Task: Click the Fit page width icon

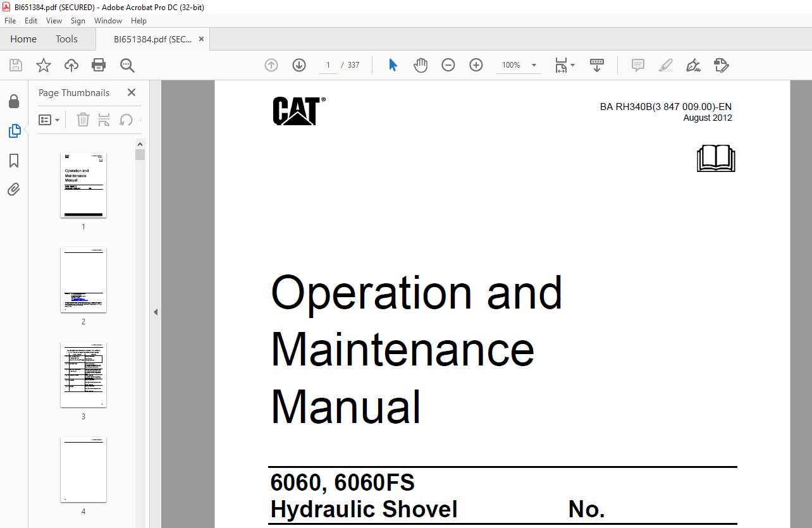Action: [x=562, y=65]
